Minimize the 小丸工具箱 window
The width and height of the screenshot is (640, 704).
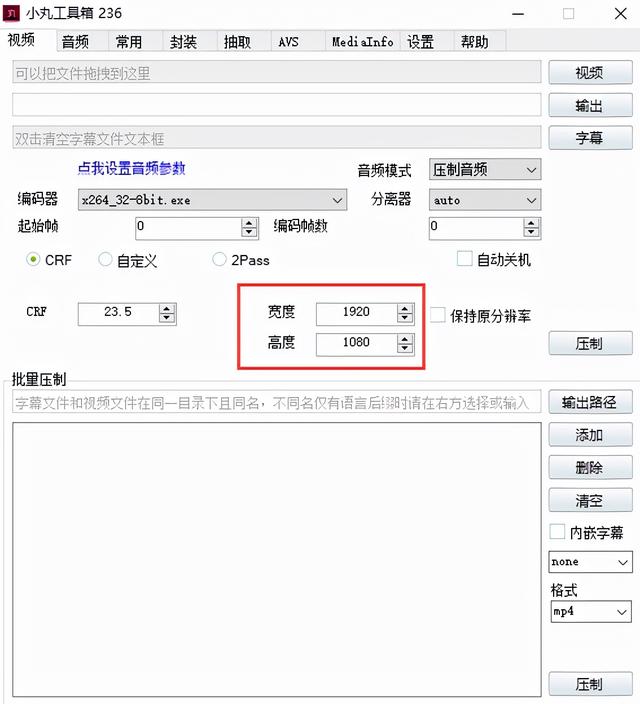point(518,14)
